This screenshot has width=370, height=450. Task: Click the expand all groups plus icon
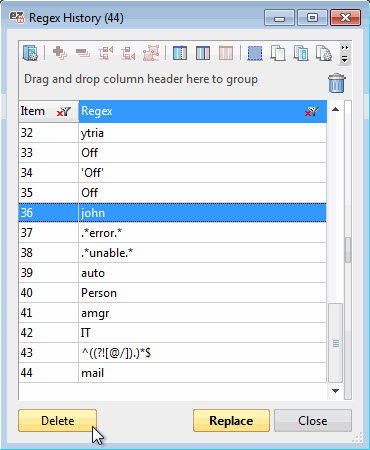pyautogui.click(x=60, y=53)
